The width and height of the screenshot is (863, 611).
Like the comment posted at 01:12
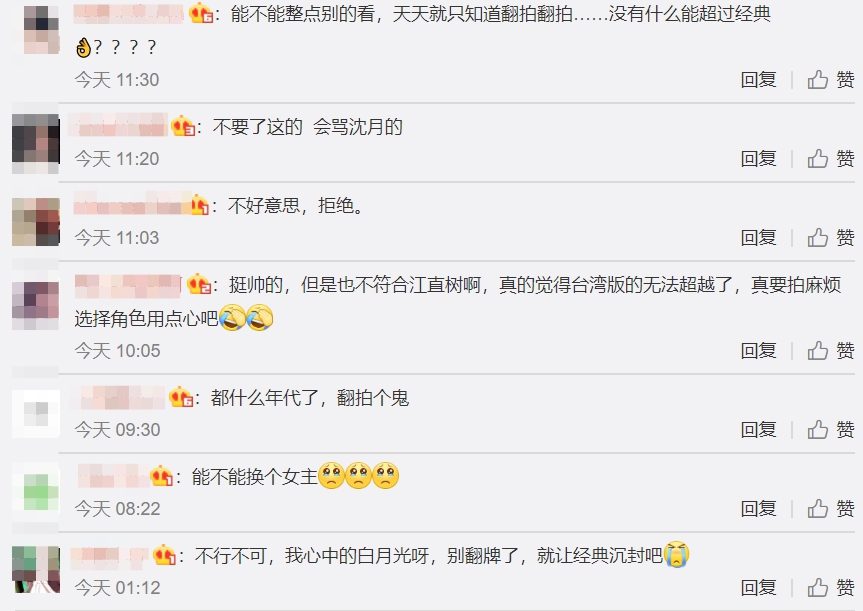(x=831, y=588)
